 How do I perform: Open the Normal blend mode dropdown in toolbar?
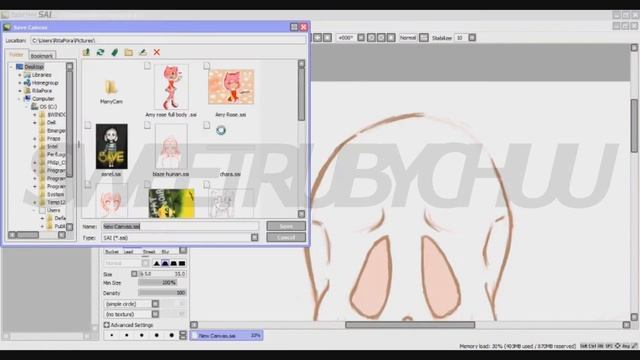pyautogui.click(x=424, y=38)
